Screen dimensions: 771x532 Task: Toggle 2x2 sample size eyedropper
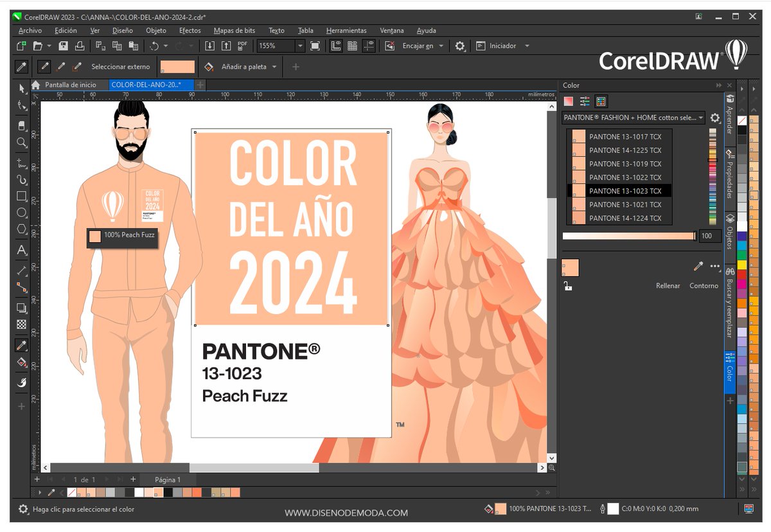click(x=62, y=66)
